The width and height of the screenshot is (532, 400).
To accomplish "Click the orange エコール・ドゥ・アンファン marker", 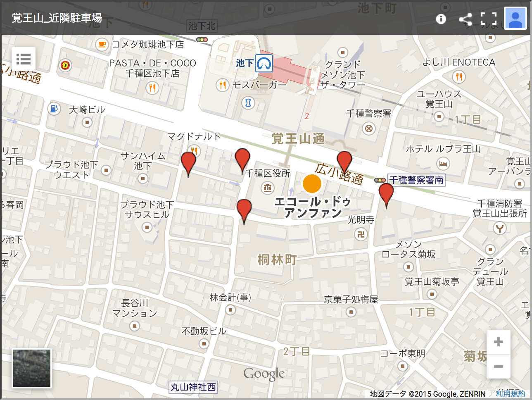I will [x=312, y=184].
